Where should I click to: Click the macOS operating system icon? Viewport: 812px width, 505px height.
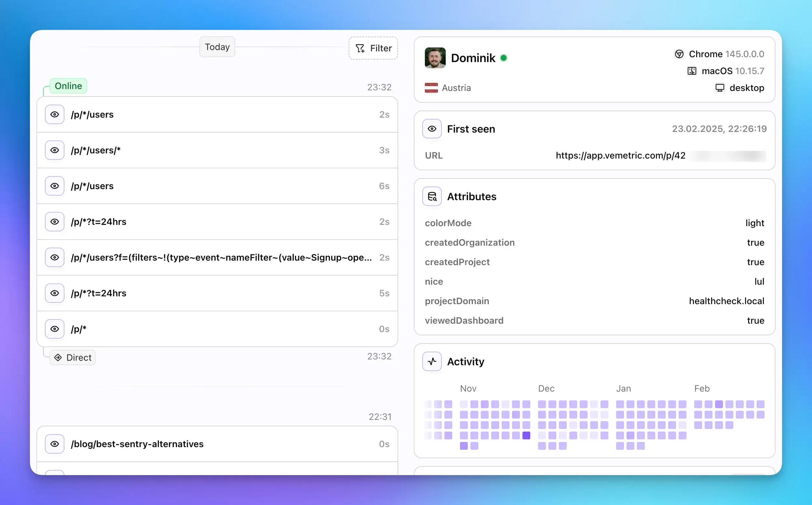coord(691,71)
